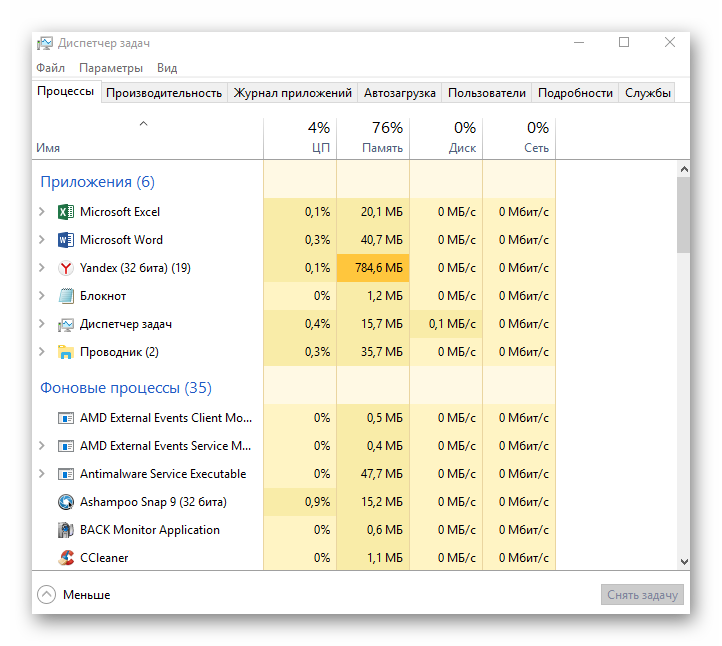Image resolution: width=722 pixels, height=646 pixels.
Task: Click AMD External Events Client icon
Action: [65, 418]
